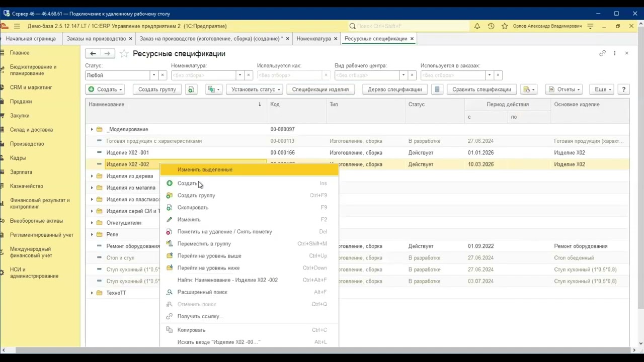
Task: Close the Номенклатура tab
Action: point(336,39)
